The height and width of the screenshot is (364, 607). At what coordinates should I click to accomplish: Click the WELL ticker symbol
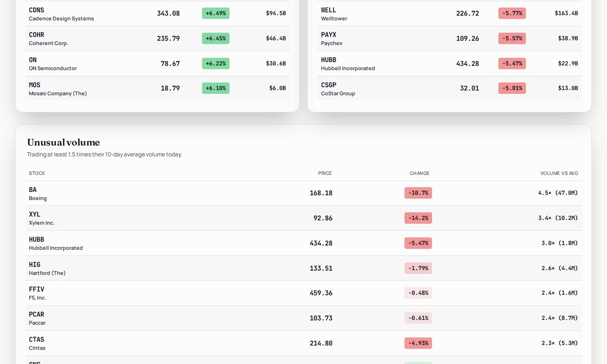tap(329, 10)
